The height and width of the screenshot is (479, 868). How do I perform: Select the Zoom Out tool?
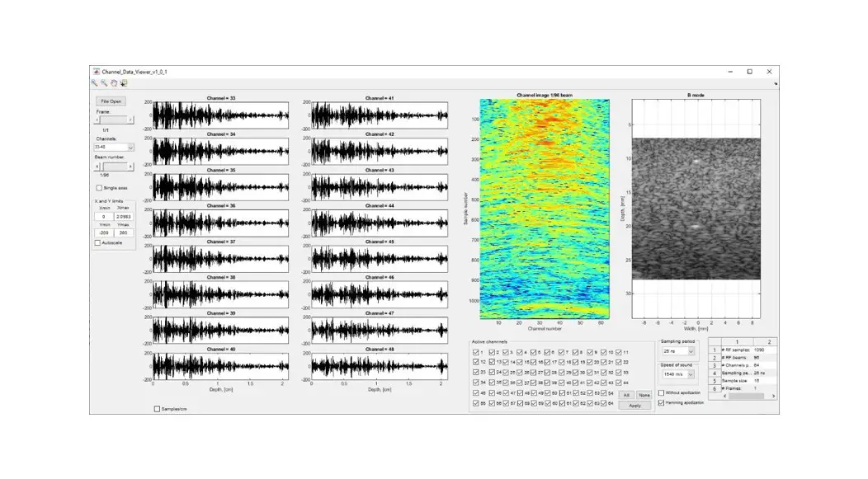point(103,83)
